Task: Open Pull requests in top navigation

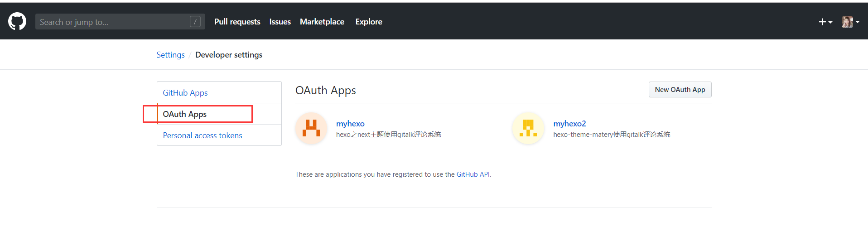Action: tap(237, 22)
